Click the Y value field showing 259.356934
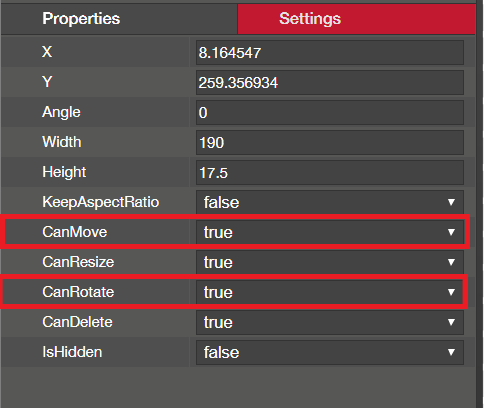 coord(330,82)
